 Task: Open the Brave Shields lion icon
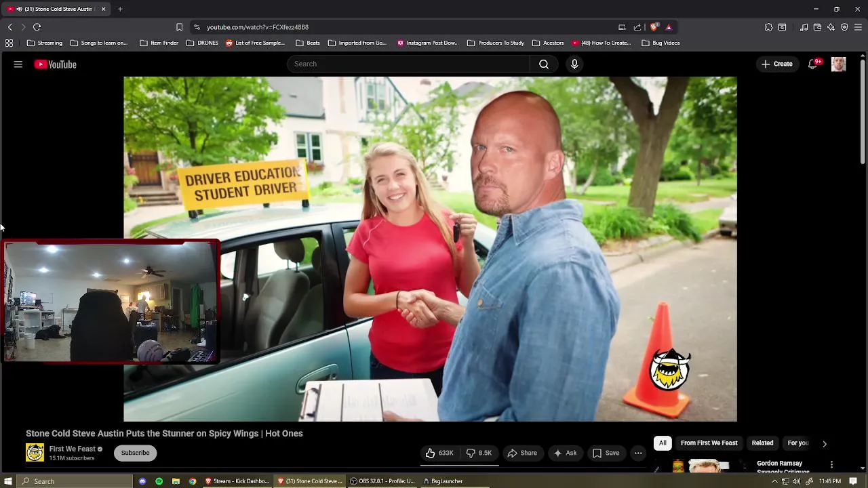pyautogui.click(x=654, y=27)
